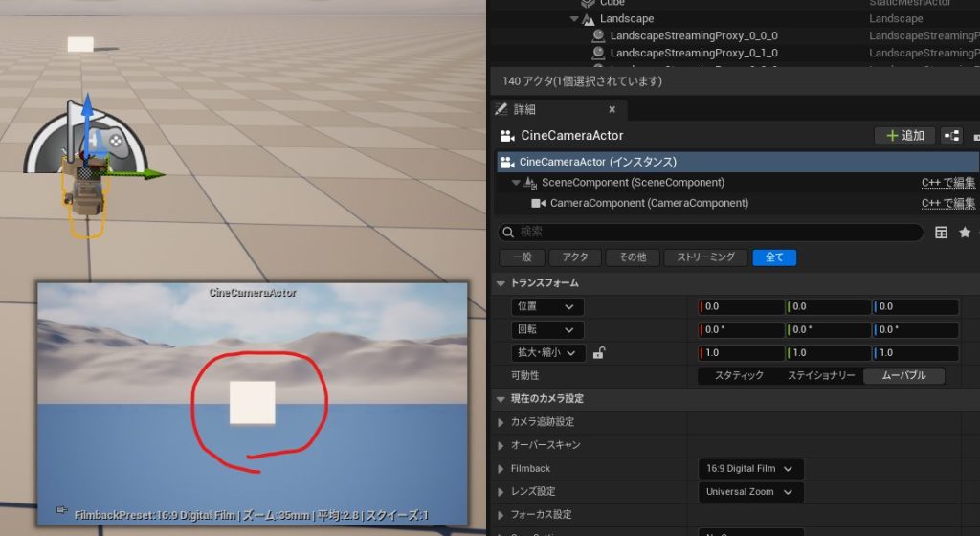Set mobility to ムーバブル
This screenshot has width=980, height=536.
click(x=902, y=376)
